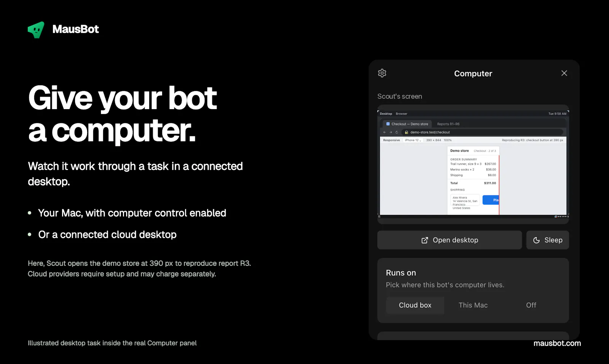Image resolution: width=609 pixels, height=364 pixels.
Task: Open the Computer panel settings gear
Action: coord(382,73)
